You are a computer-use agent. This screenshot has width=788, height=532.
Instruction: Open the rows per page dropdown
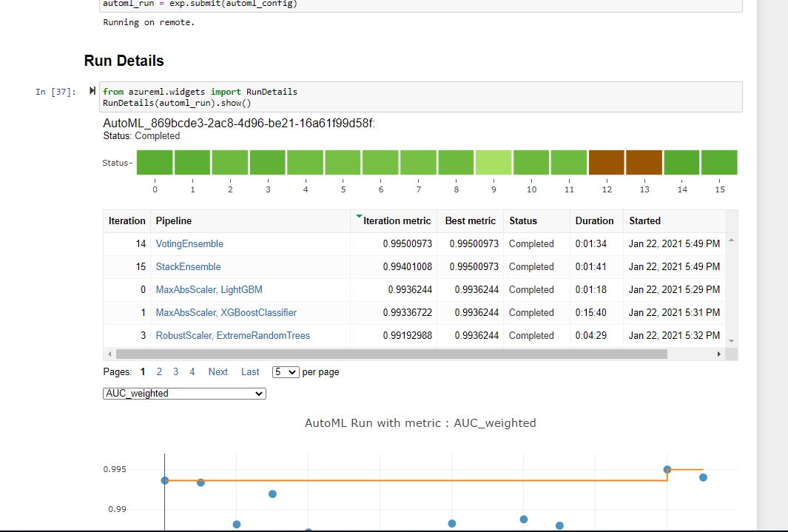286,372
